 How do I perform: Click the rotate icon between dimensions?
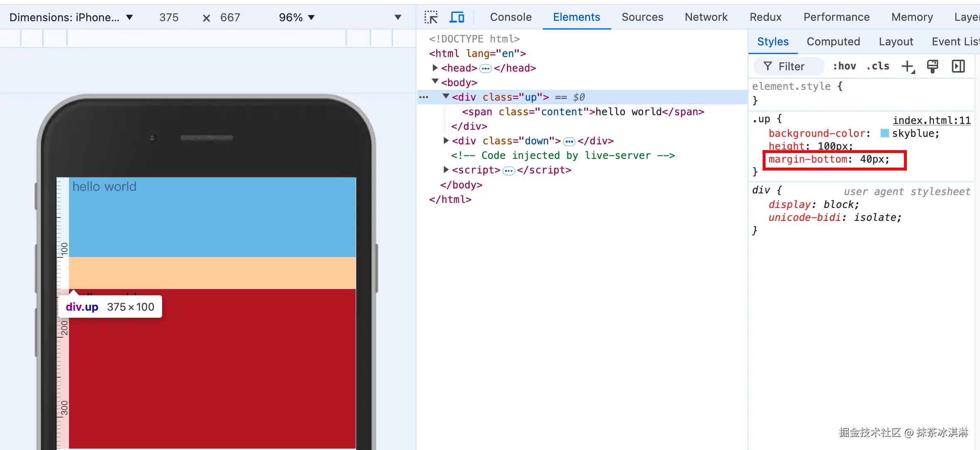click(x=206, y=18)
